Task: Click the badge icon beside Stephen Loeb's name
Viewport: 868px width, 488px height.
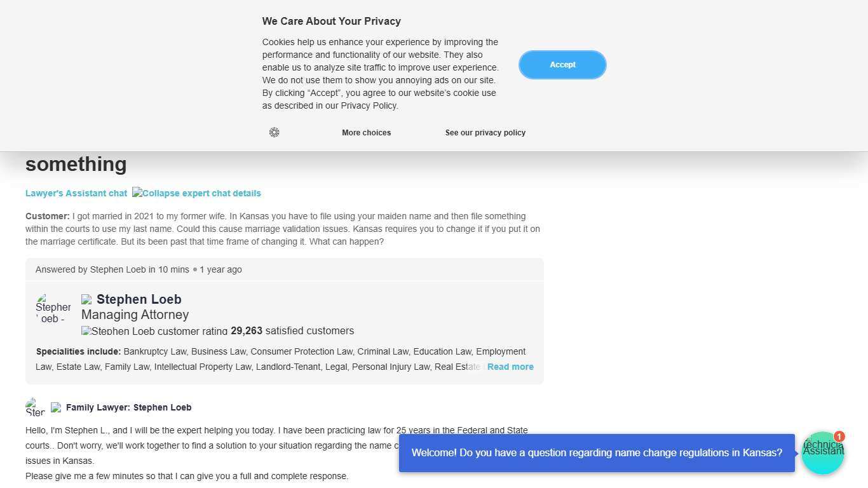Action: pyautogui.click(x=86, y=299)
